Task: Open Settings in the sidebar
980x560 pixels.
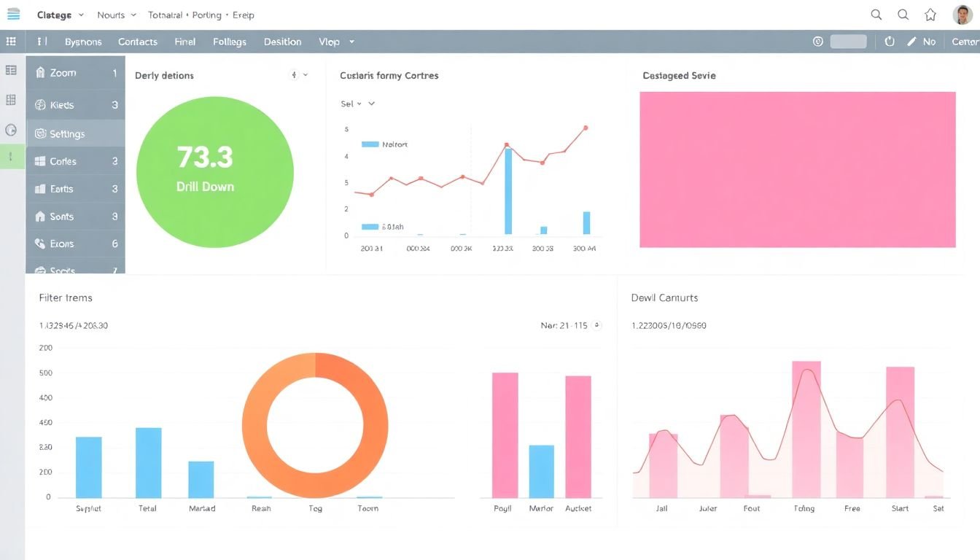Action: (75, 133)
